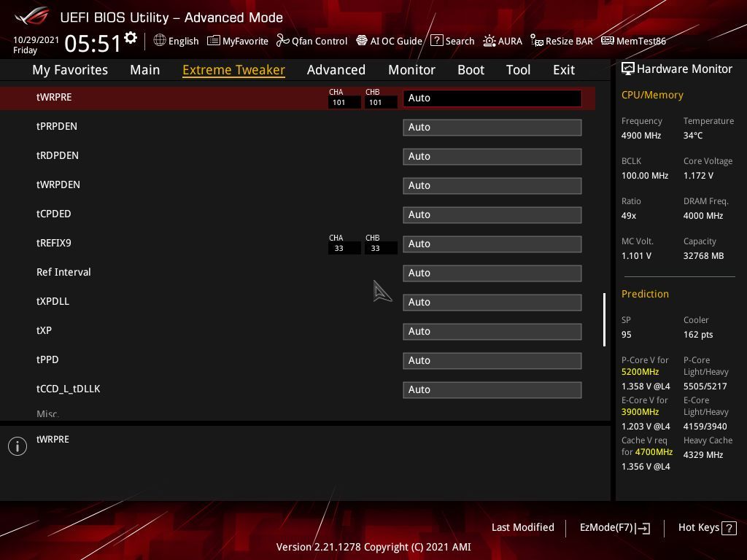This screenshot has height=560, width=747.
Task: Click the Hot Keys question icon
Action: tap(729, 528)
